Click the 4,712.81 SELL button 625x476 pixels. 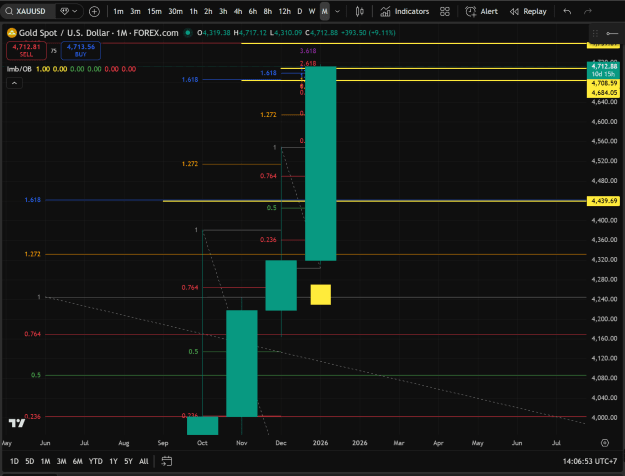point(26,50)
